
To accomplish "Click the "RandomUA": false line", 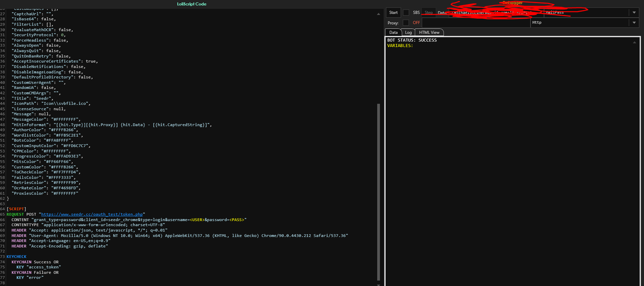I will tap(35, 88).
